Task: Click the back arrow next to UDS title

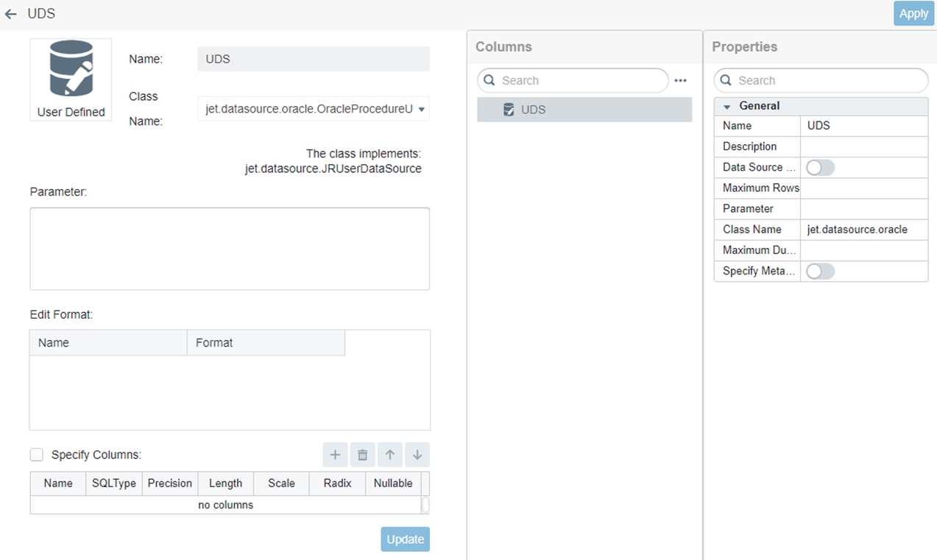Action: (x=10, y=13)
